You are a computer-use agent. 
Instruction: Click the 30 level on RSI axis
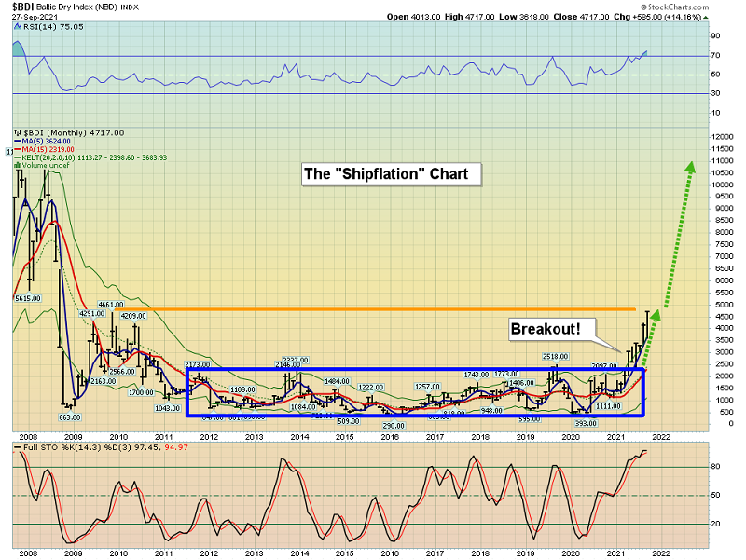(715, 94)
